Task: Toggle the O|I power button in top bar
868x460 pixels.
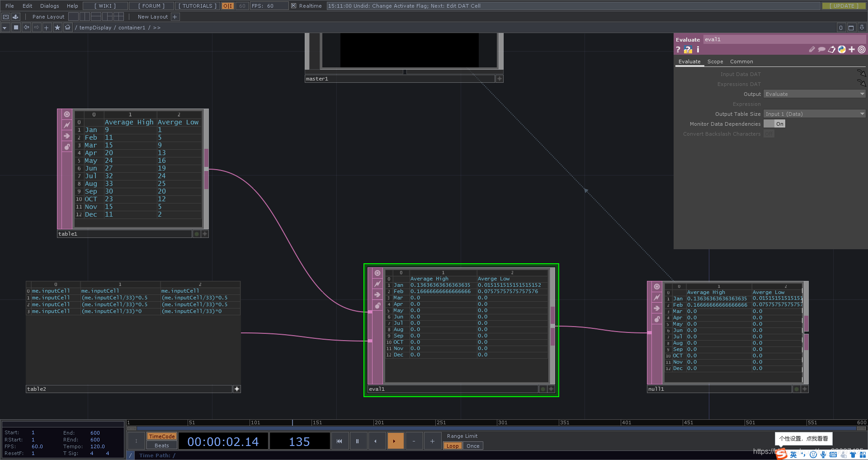Action: click(x=228, y=6)
